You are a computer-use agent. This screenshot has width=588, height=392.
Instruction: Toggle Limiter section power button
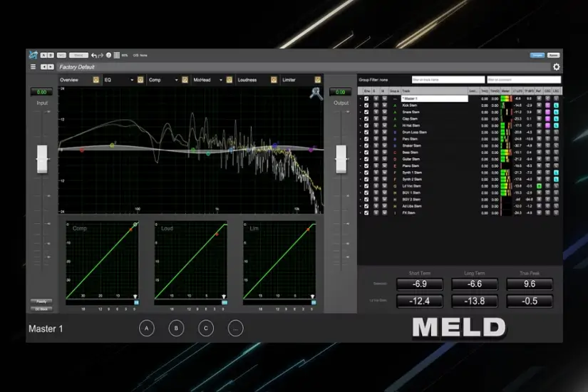tap(318, 80)
